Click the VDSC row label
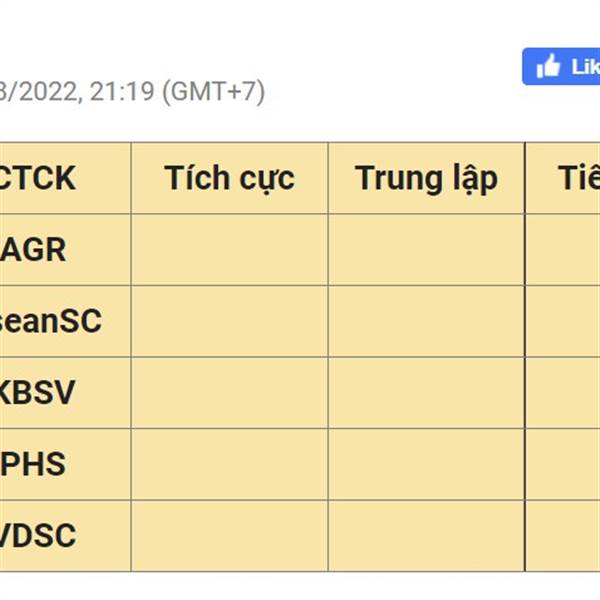 (38, 536)
